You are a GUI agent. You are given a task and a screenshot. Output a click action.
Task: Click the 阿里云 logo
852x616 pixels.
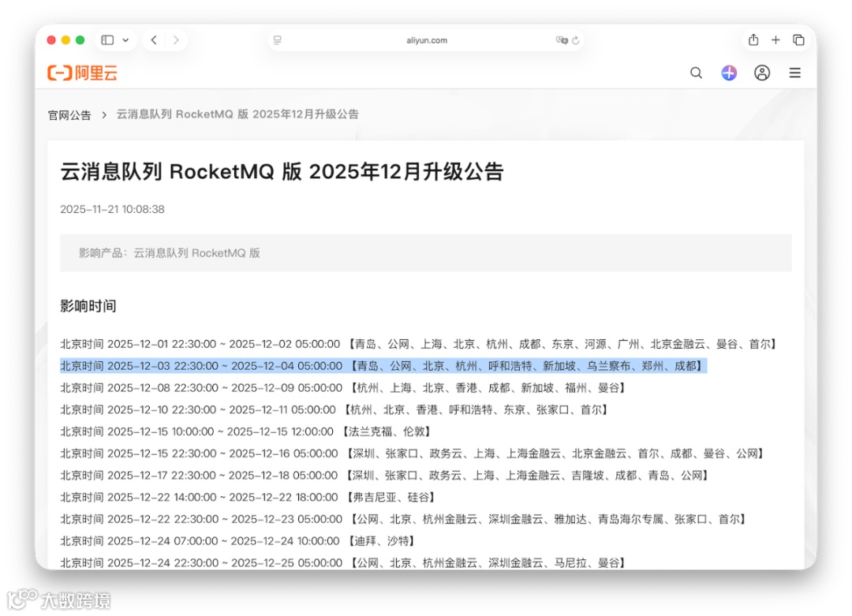(83, 73)
